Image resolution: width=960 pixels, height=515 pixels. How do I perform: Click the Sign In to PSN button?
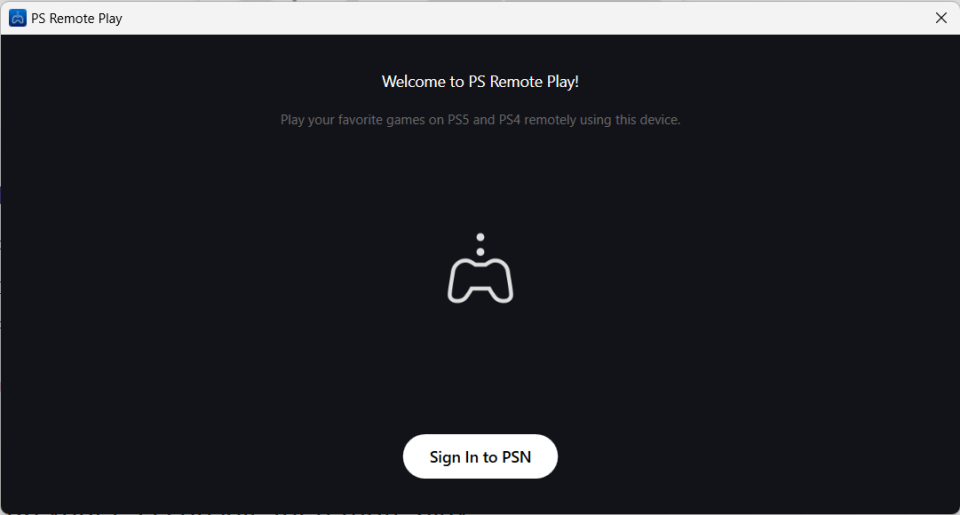480,457
